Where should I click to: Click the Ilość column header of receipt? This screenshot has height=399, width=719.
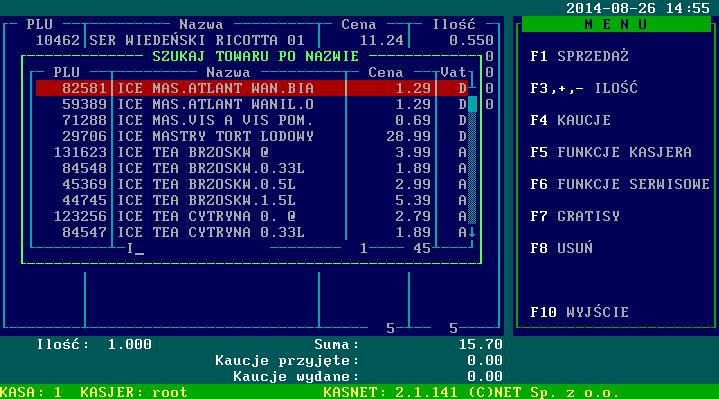click(454, 24)
